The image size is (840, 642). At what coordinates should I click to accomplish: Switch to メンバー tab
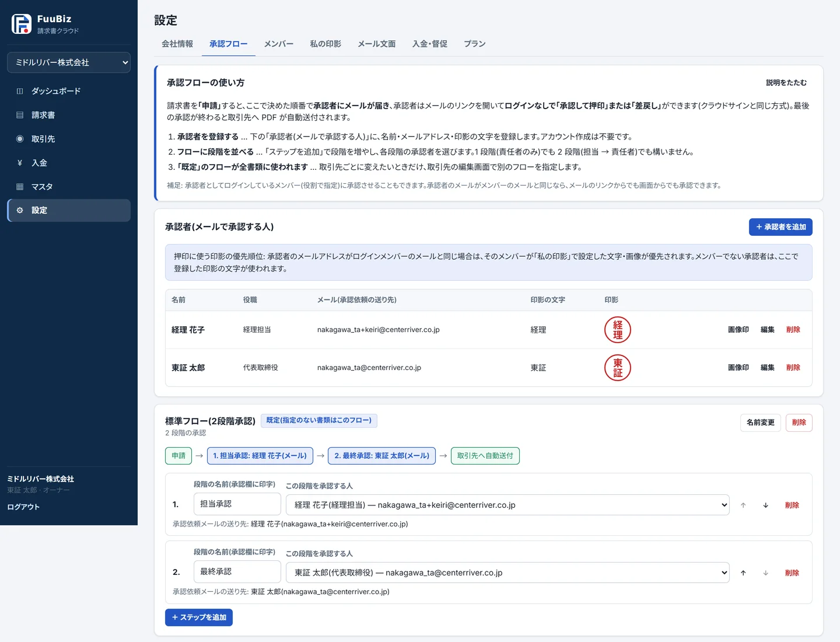(x=279, y=44)
